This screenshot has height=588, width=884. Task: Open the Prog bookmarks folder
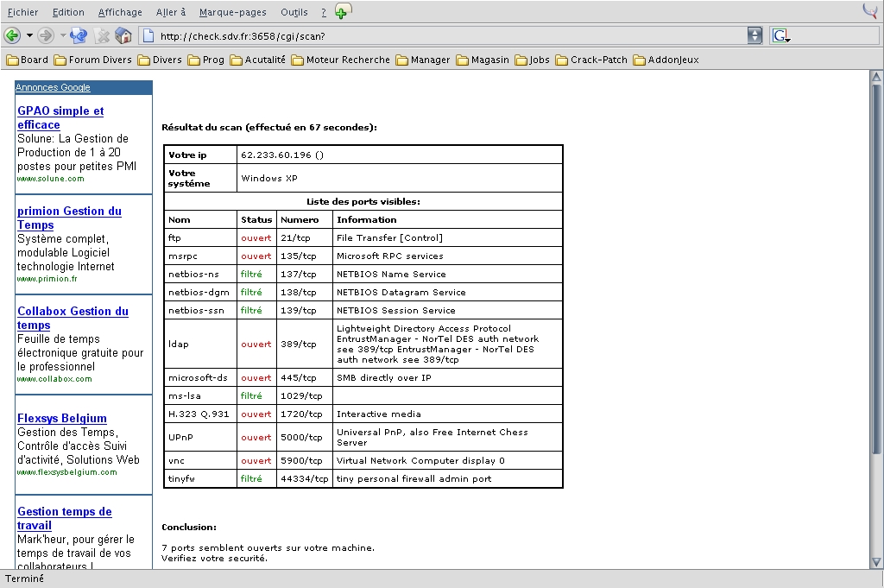coord(205,60)
